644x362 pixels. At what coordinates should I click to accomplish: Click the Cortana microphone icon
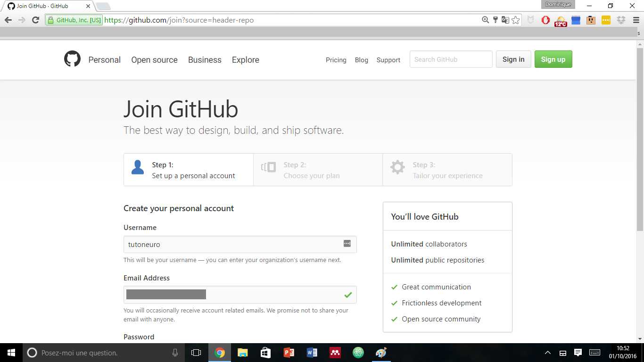175,353
